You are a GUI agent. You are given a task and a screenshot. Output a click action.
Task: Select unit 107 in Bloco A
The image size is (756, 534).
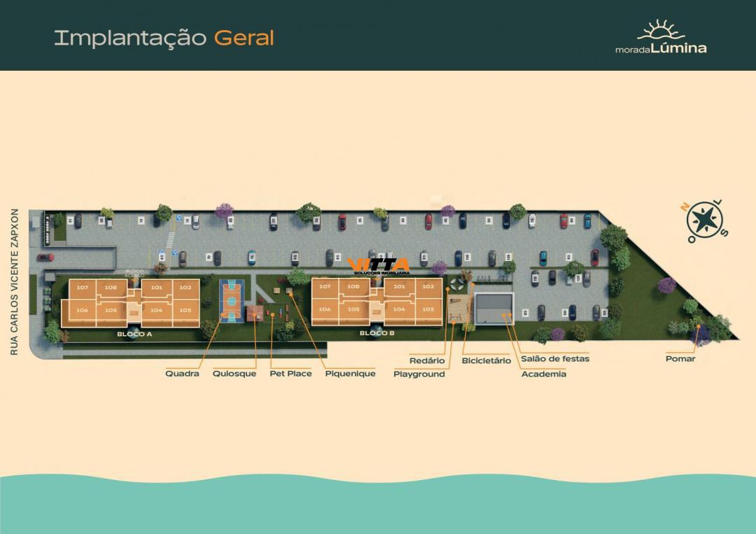click(84, 287)
